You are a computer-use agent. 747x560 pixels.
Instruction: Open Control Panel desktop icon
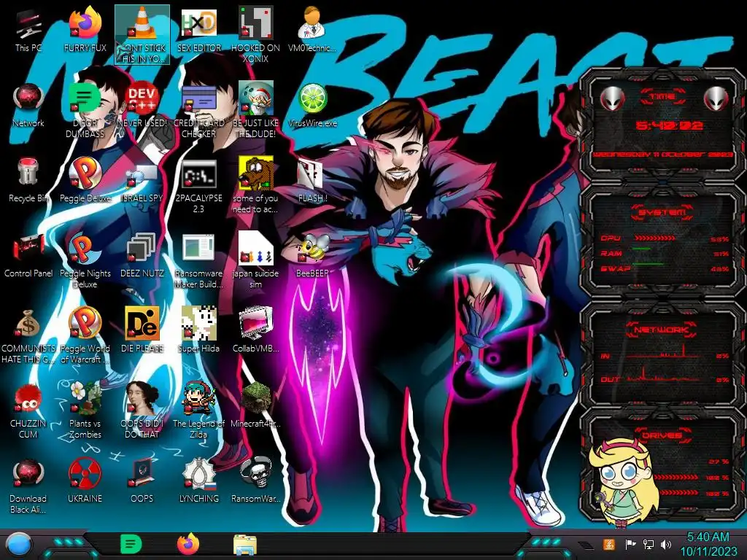(x=28, y=256)
